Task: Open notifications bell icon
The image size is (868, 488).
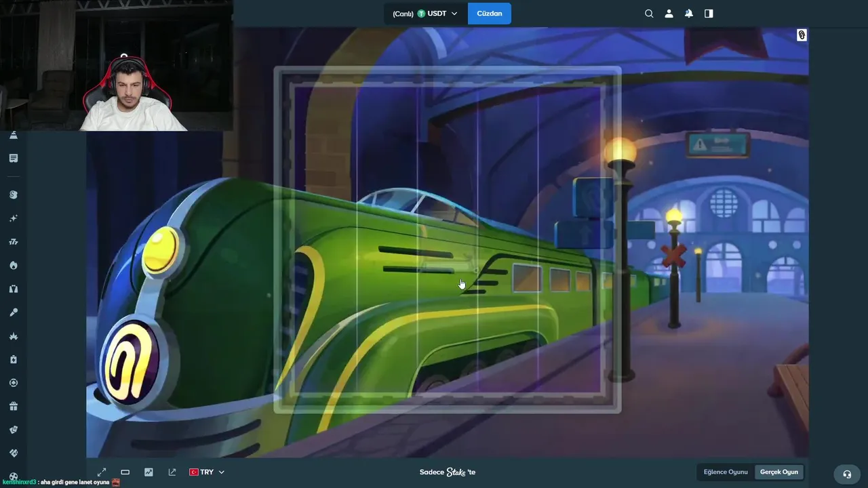Action: coord(689,14)
